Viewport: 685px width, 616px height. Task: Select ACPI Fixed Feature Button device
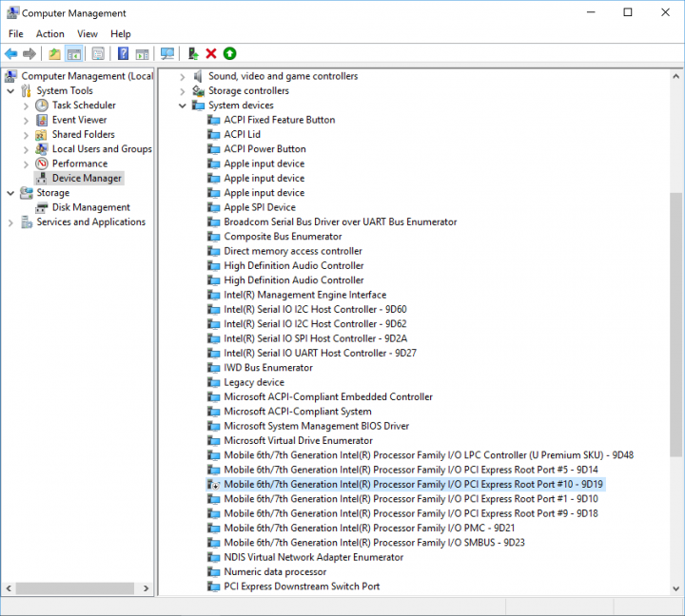(280, 120)
